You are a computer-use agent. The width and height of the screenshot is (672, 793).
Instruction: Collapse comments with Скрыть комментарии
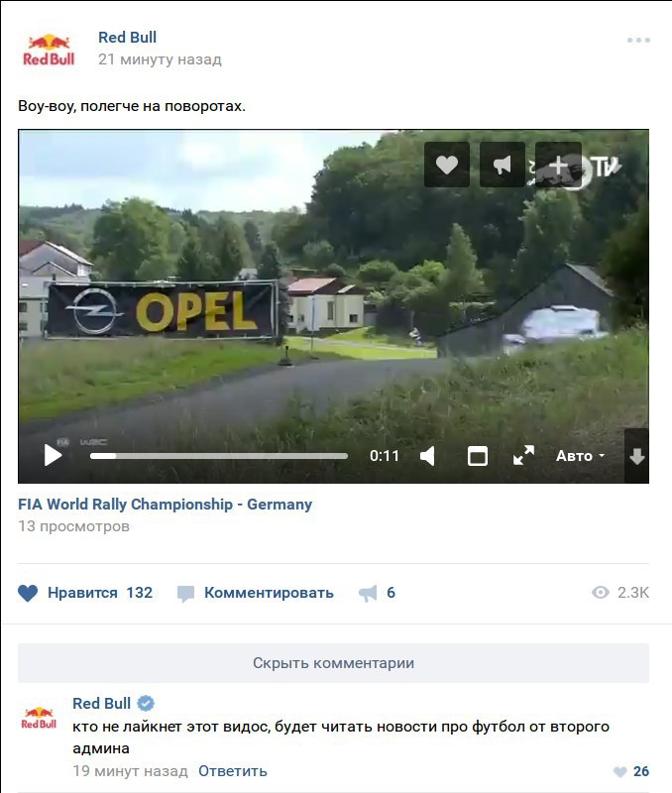[x=333, y=663]
